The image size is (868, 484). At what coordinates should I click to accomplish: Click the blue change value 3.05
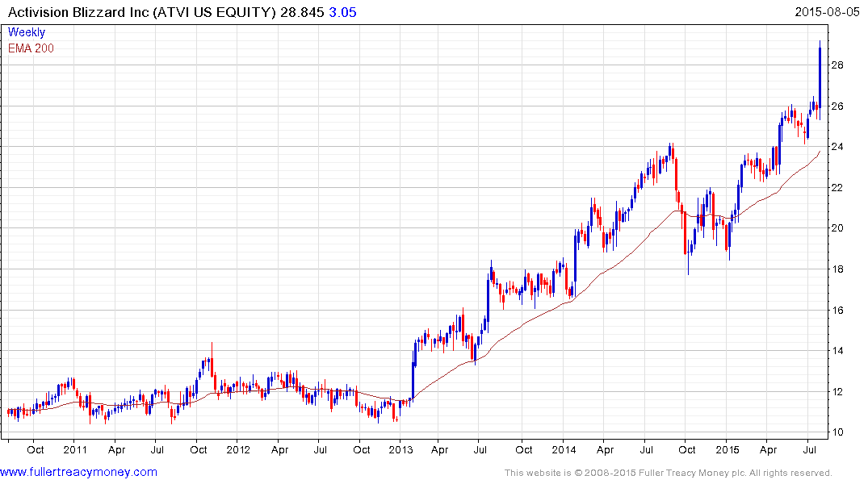click(342, 12)
